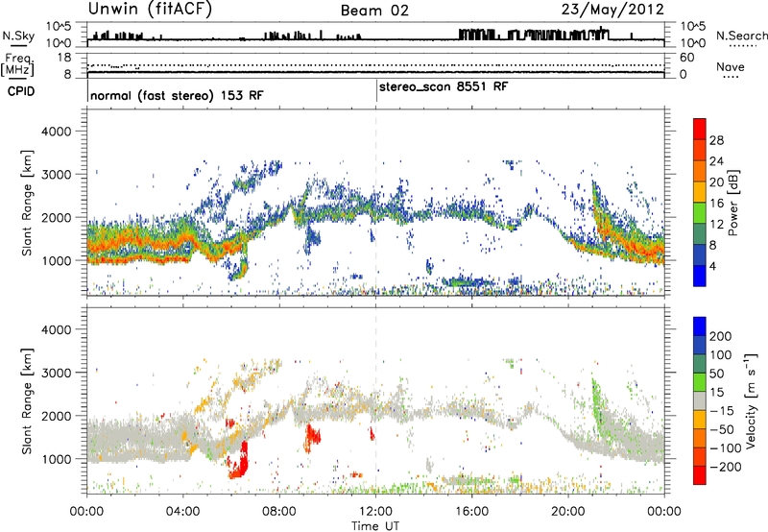Screen dimensions: 768x532
Task: Click the red velocity blob near 06:30
Action: click(x=239, y=462)
